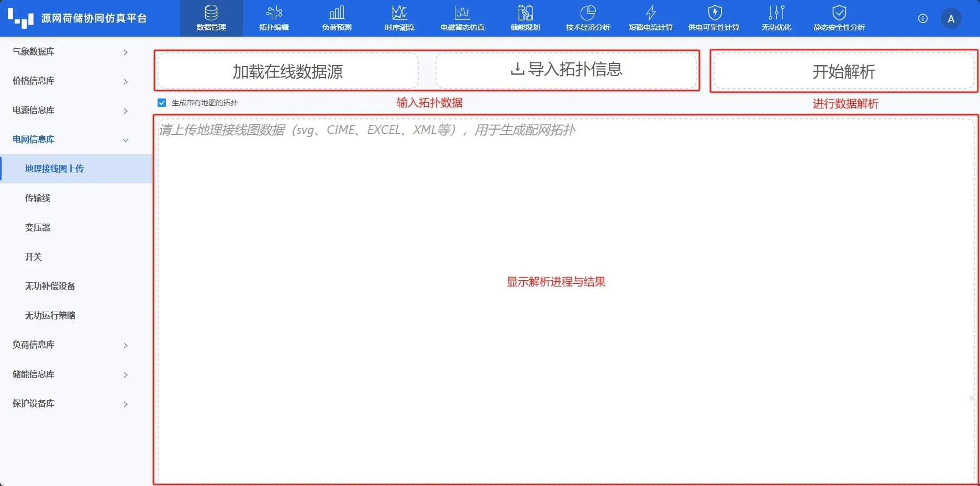Select the 传输线 menu item

click(x=76, y=198)
